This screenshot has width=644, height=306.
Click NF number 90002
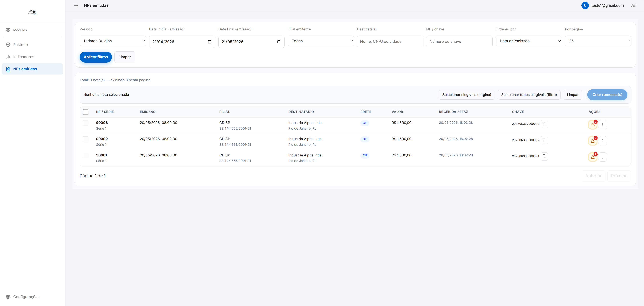click(102, 139)
